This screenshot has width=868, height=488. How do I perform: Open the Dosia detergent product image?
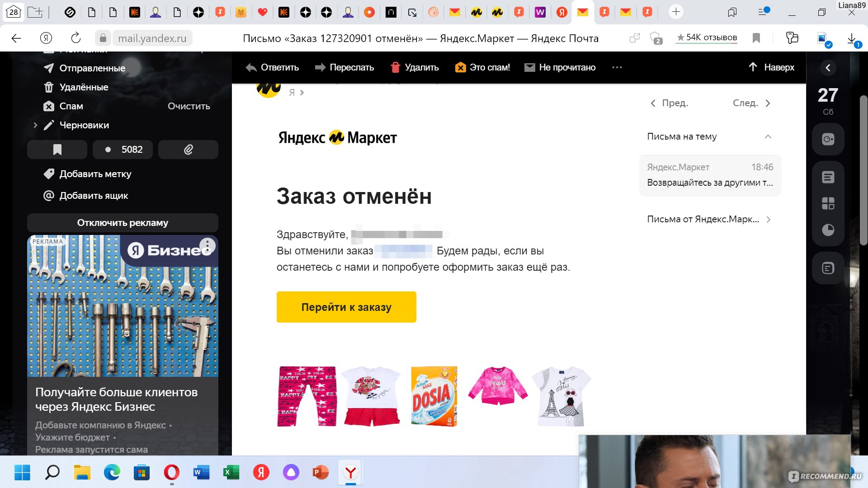(434, 396)
